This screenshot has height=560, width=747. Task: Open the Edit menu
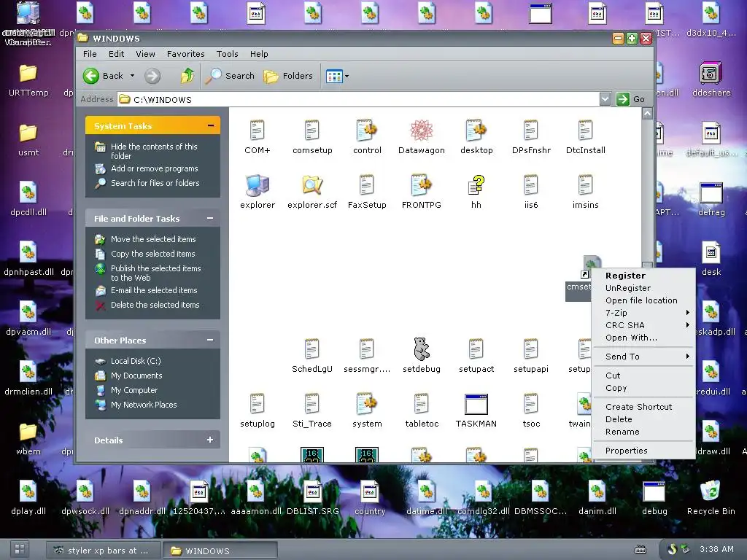point(116,54)
